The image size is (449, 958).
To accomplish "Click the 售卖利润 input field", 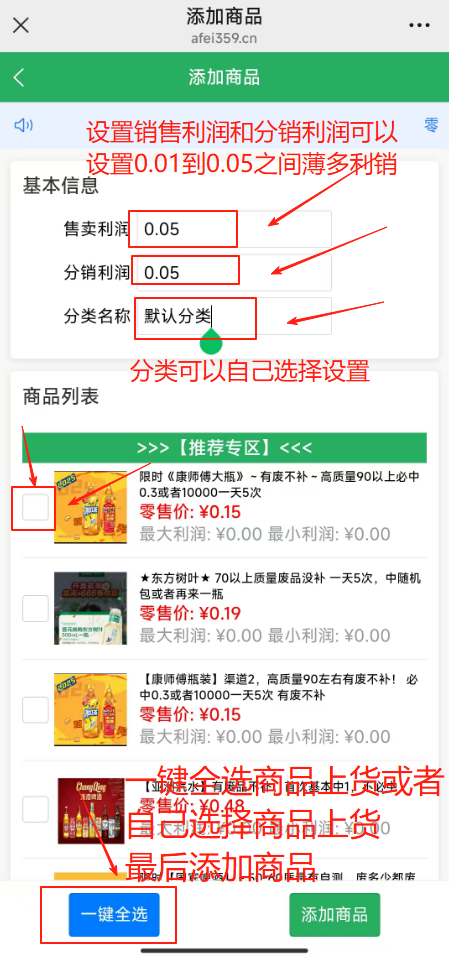I will 234,229.
